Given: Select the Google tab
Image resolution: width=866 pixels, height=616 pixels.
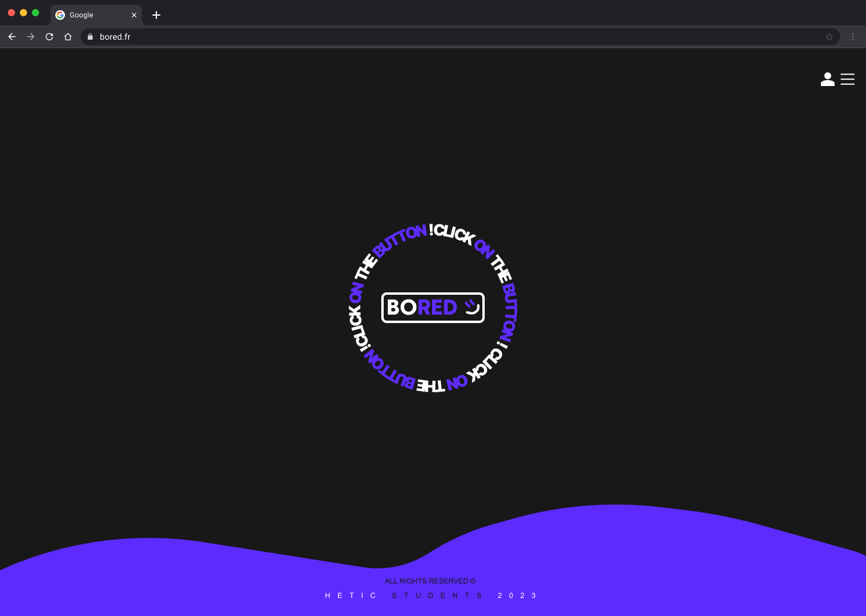Looking at the screenshot, I should click(x=90, y=15).
